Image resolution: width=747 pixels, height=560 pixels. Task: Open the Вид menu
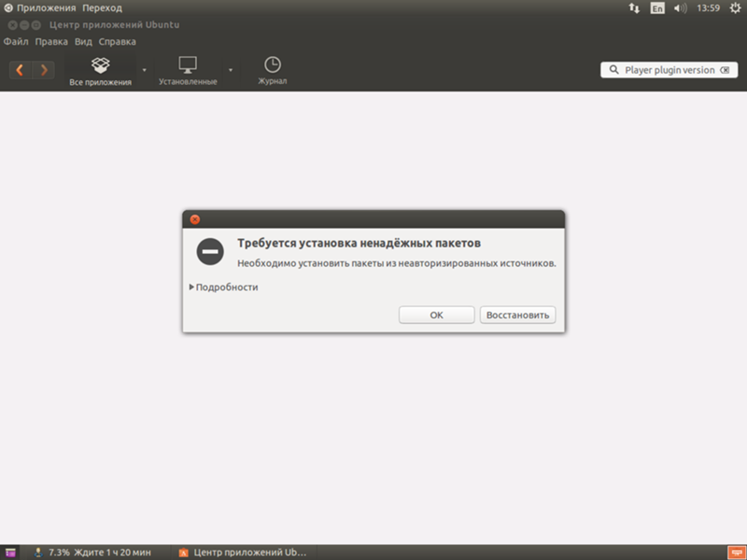tap(83, 42)
